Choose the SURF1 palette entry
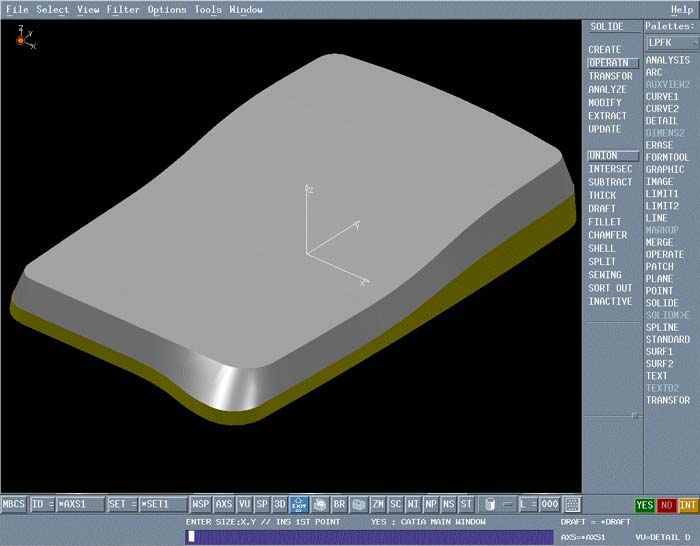This screenshot has height=546, width=700. point(659,352)
